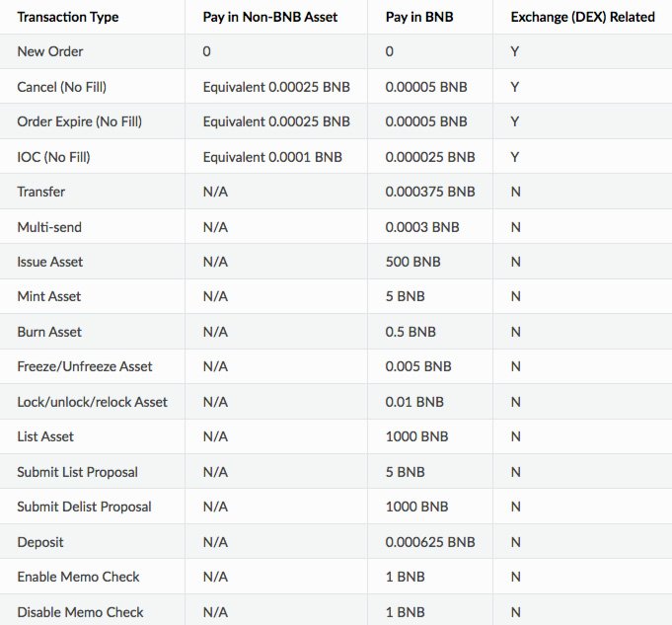The height and width of the screenshot is (625, 672).
Task: Click the Transfer row label
Action: click(x=41, y=192)
